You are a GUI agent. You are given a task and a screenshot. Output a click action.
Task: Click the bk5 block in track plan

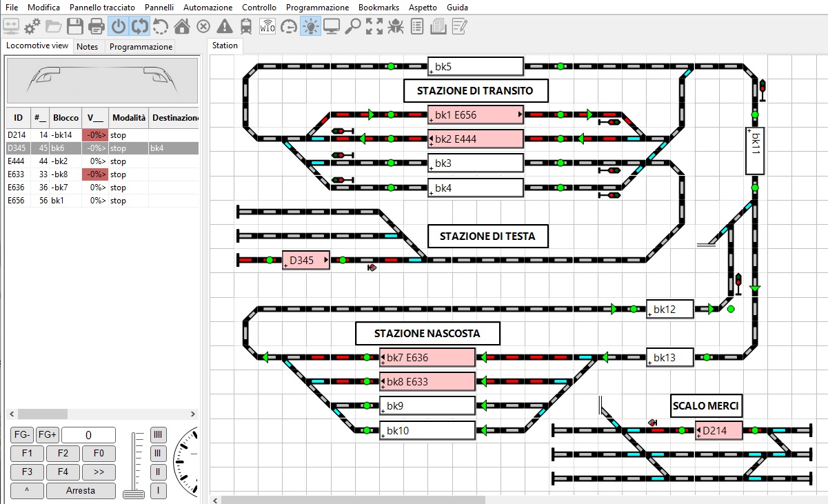475,67
